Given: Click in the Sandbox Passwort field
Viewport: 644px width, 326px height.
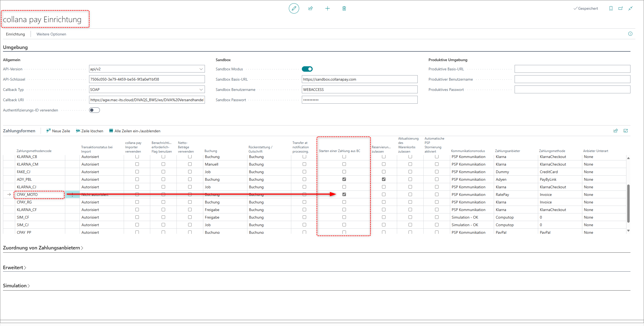Looking at the screenshot, I should tap(359, 100).
